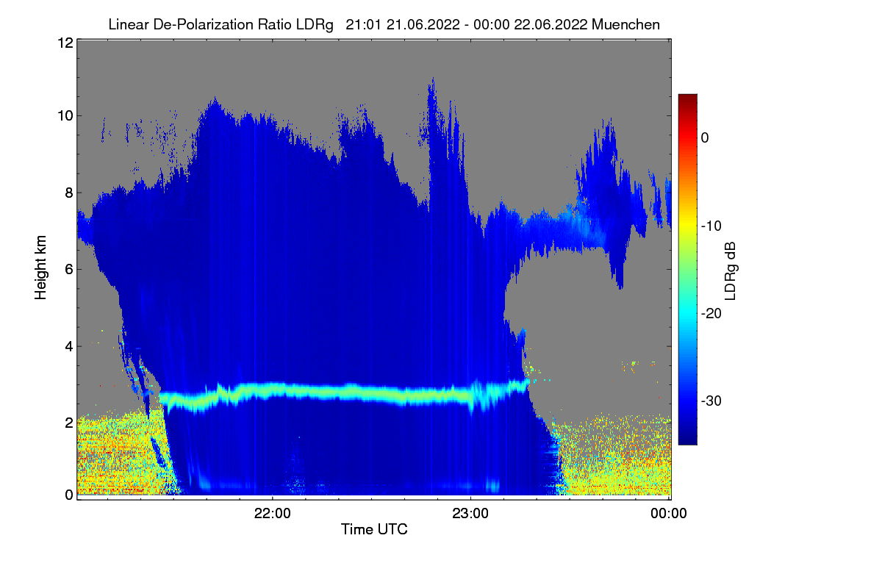Click the cyan section of the colorbar

click(x=687, y=313)
